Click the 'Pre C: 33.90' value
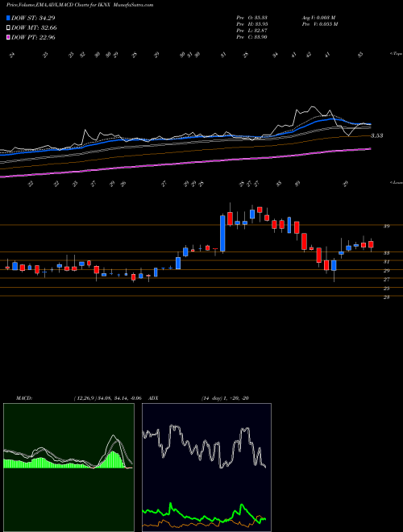 click(251, 37)
